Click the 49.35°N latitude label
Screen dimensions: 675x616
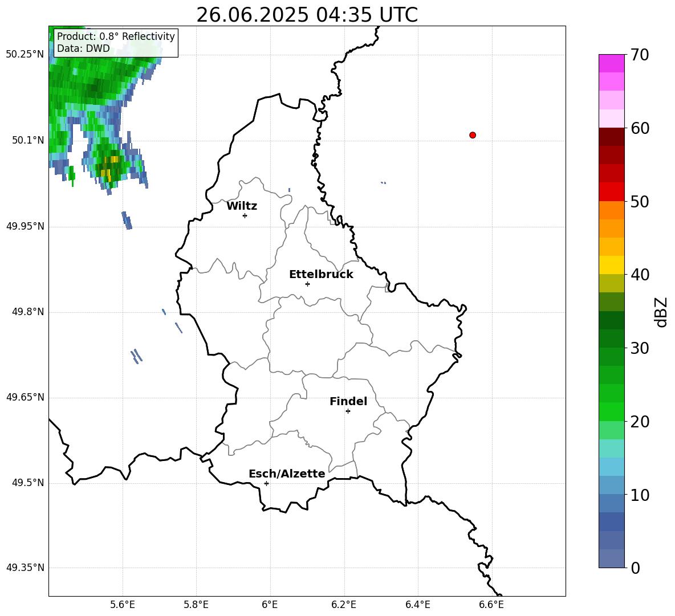[x=25, y=568]
